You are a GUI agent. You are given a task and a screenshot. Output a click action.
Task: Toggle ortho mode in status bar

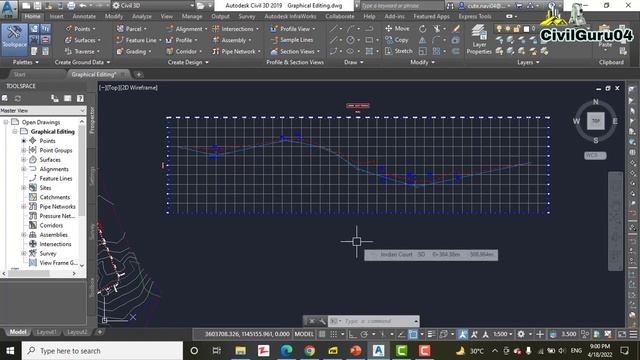coord(352,334)
